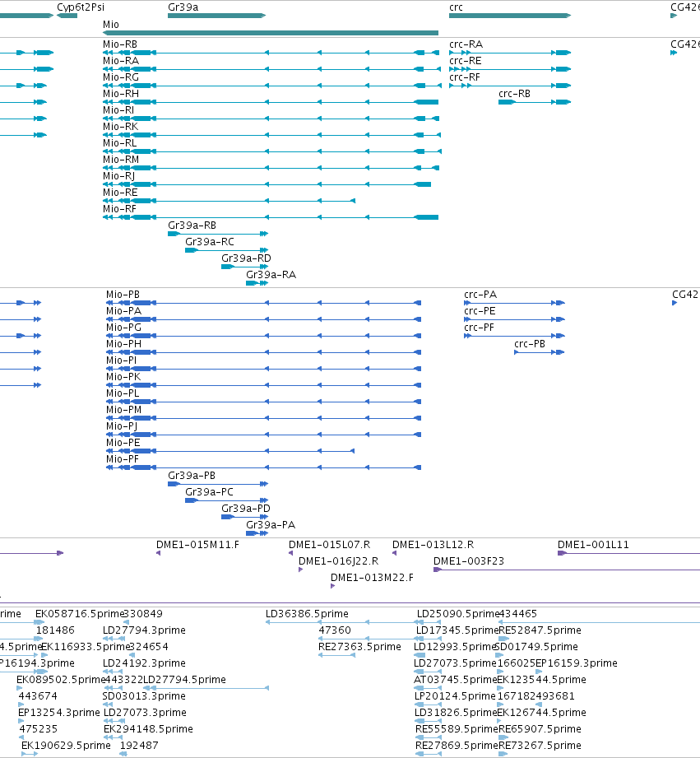Click EST label EK190629.5prime
Image resolution: width=700 pixels, height=758 pixels.
pyautogui.click(x=66, y=746)
